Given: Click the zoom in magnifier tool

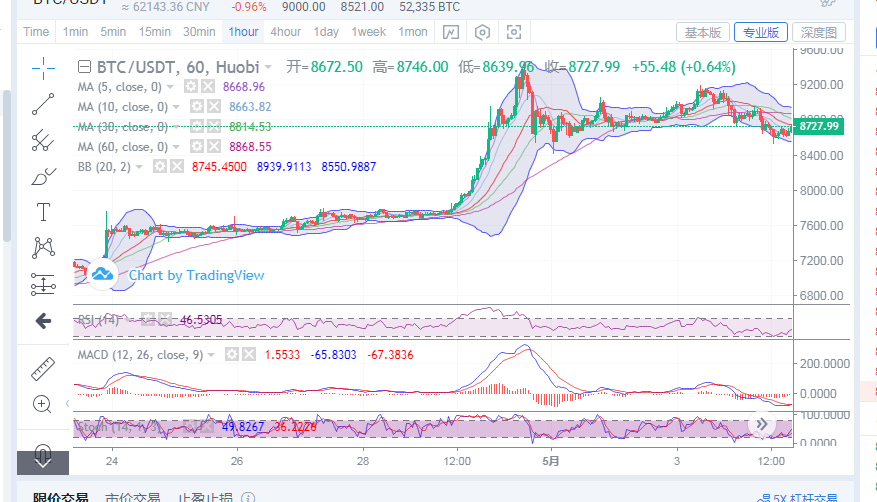Looking at the screenshot, I should pyautogui.click(x=42, y=404).
